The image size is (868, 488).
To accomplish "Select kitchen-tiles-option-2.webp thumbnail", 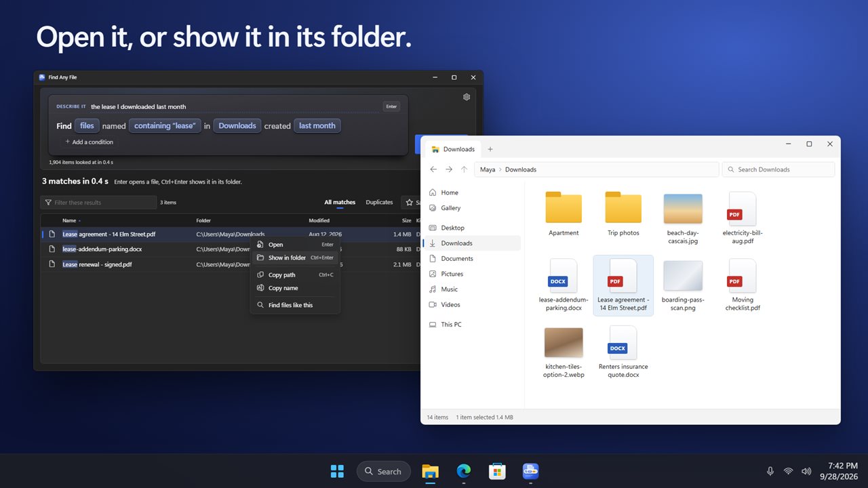I will click(x=564, y=343).
